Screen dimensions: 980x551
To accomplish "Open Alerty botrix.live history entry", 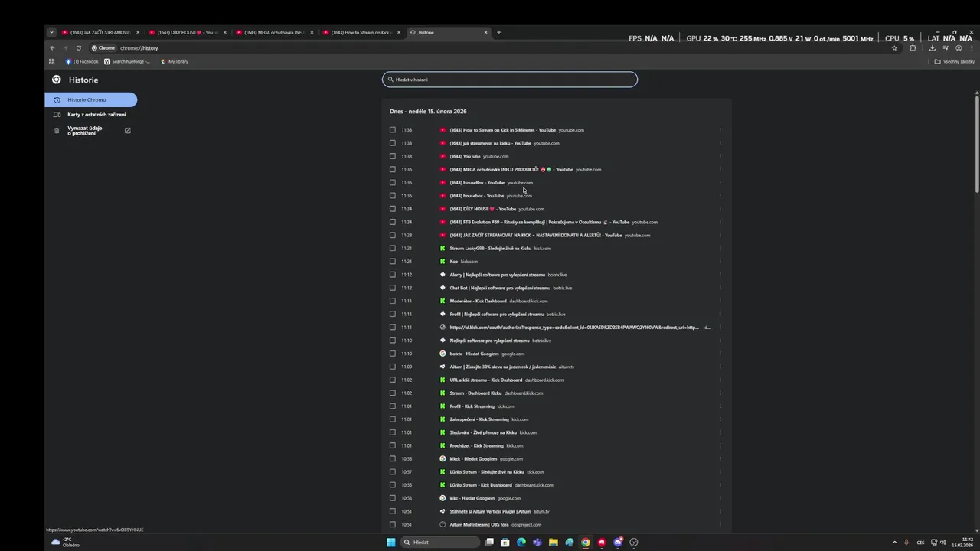I will [497, 275].
